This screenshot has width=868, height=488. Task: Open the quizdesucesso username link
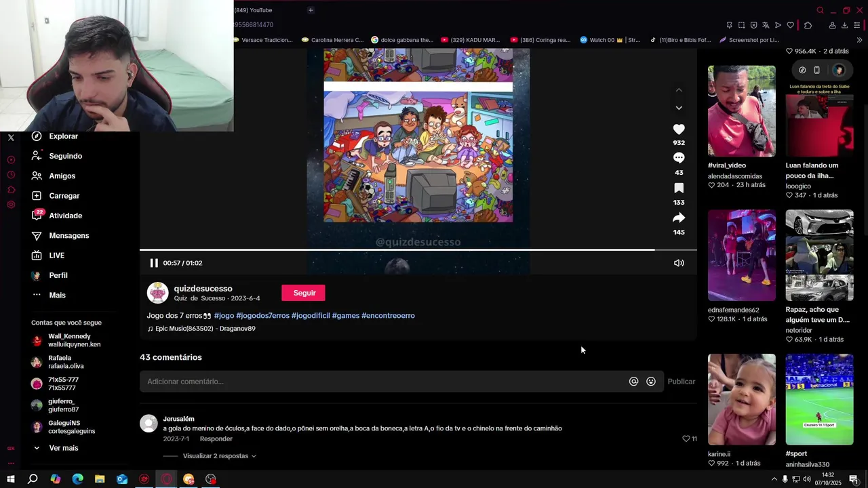pos(203,289)
